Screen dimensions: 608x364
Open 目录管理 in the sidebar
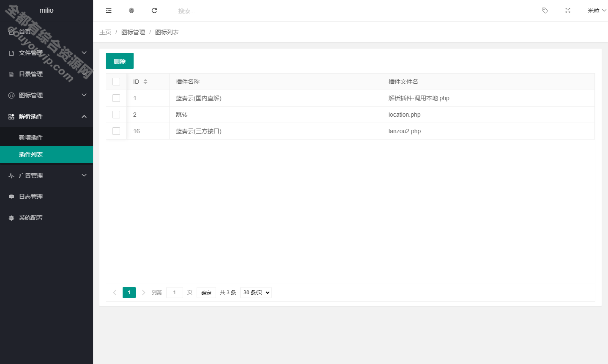(x=47, y=74)
